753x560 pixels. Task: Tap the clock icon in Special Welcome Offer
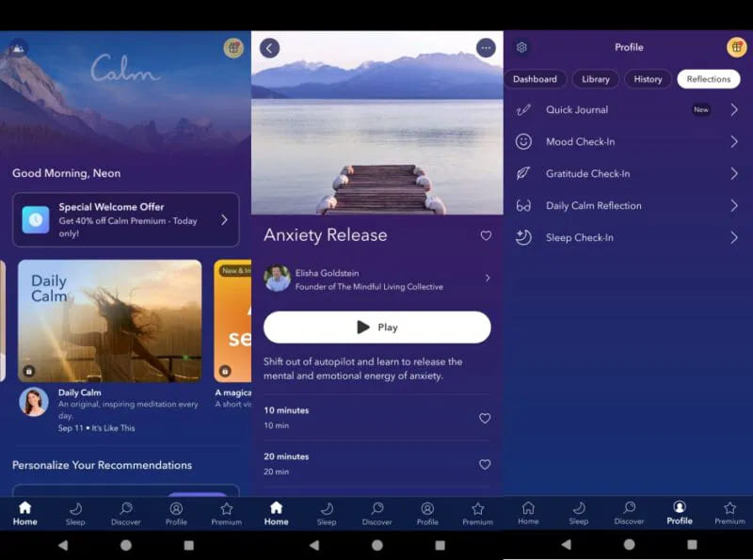36,220
